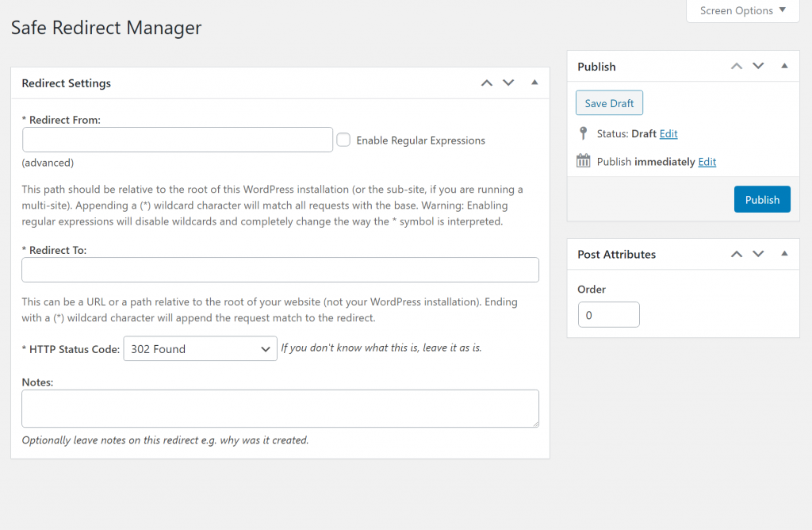Click the status key icon

point(584,133)
